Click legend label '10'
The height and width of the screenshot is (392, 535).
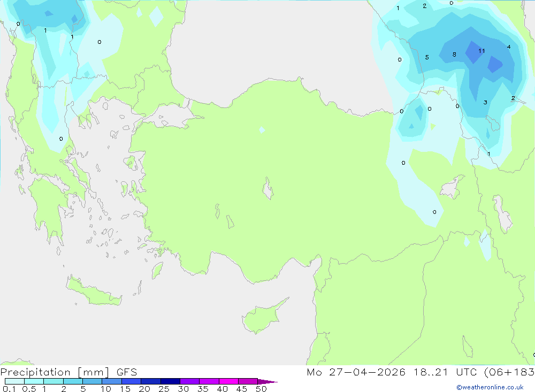point(106,389)
